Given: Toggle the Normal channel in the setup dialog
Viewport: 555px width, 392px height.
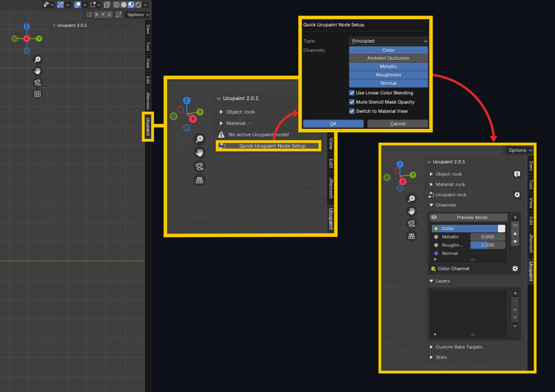Looking at the screenshot, I should click(388, 83).
